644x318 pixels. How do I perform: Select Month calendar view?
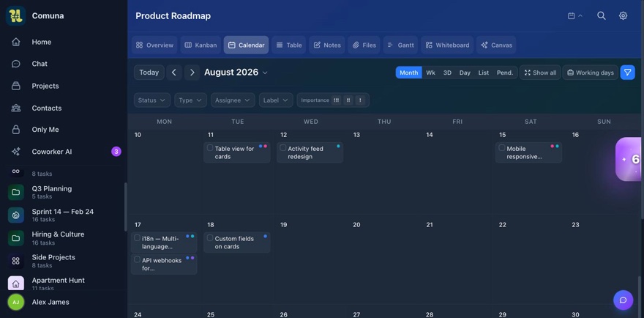[408, 73]
